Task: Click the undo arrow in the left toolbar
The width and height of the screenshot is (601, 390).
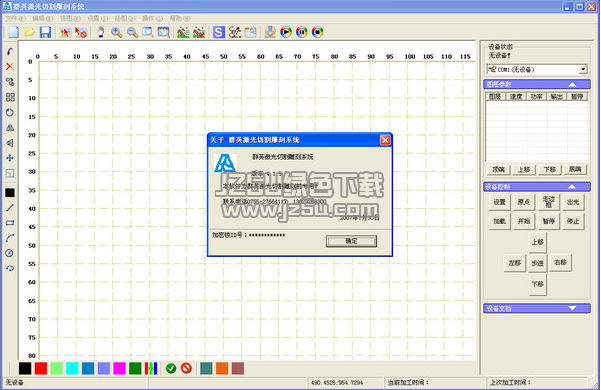Action: [x=10, y=51]
